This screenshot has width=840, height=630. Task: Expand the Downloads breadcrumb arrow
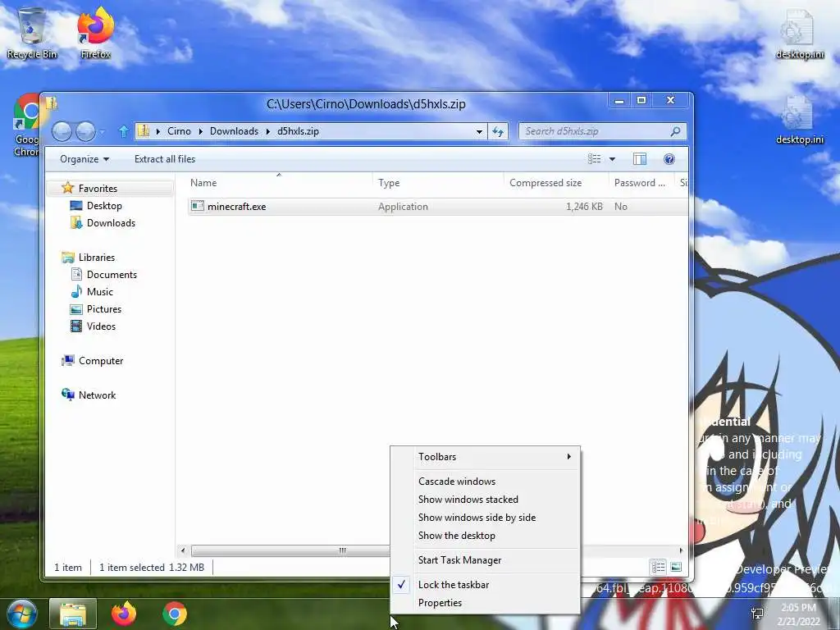click(x=268, y=131)
